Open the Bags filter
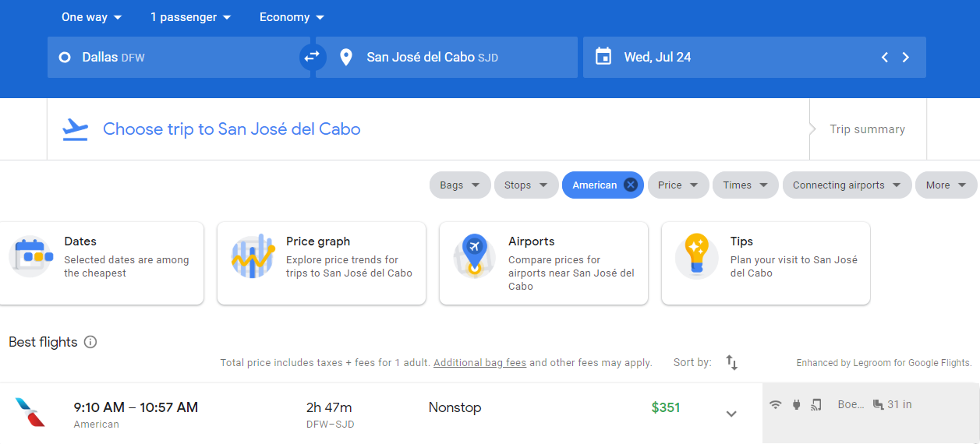Screen dimensions: 980x444 [x=459, y=185]
